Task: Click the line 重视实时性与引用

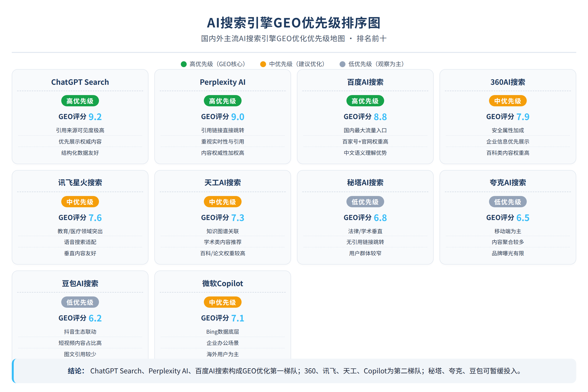Action: [x=222, y=142]
